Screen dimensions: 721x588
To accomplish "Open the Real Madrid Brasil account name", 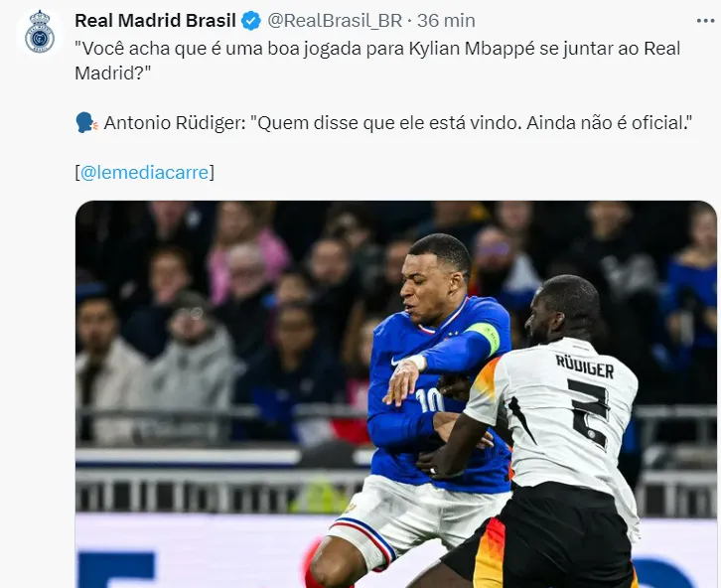I will point(155,21).
